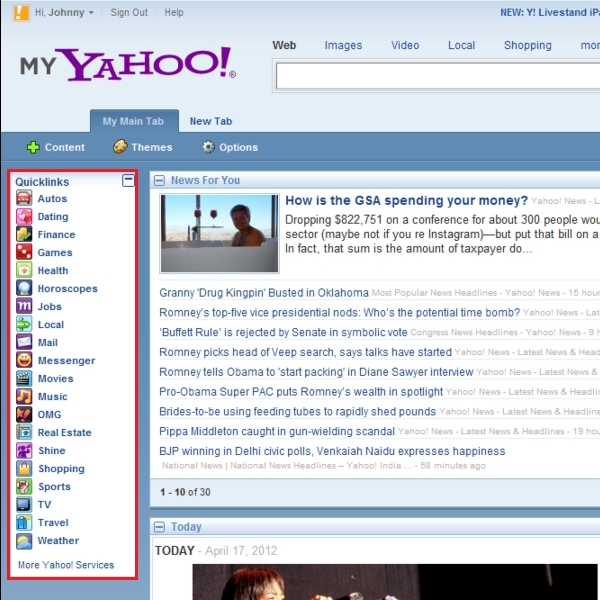Click the Weather sun-cloud icon
Image resolution: width=600 pixels, height=600 pixels.
24,540
